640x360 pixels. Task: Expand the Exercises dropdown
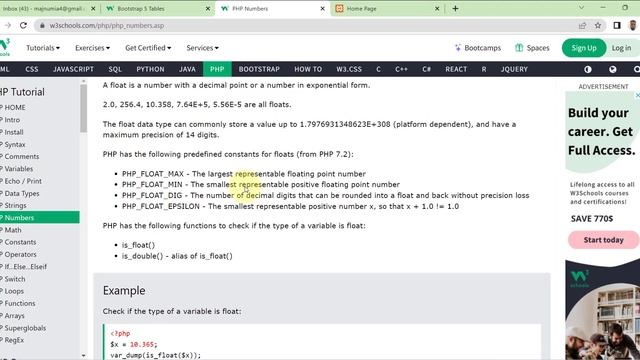(92, 48)
